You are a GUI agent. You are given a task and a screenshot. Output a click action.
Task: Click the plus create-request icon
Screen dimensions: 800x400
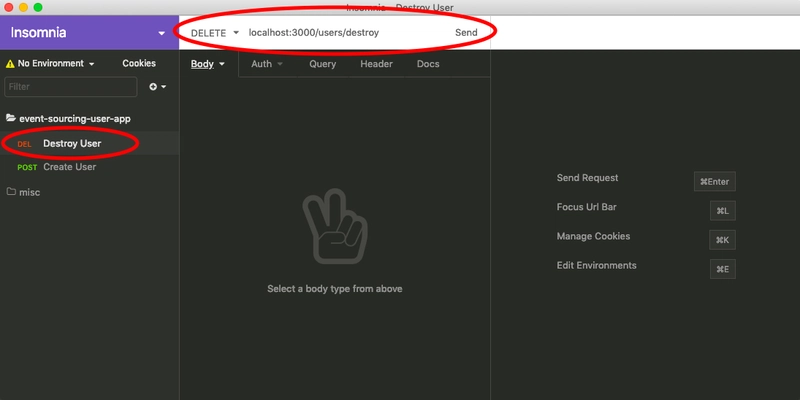tap(153, 87)
